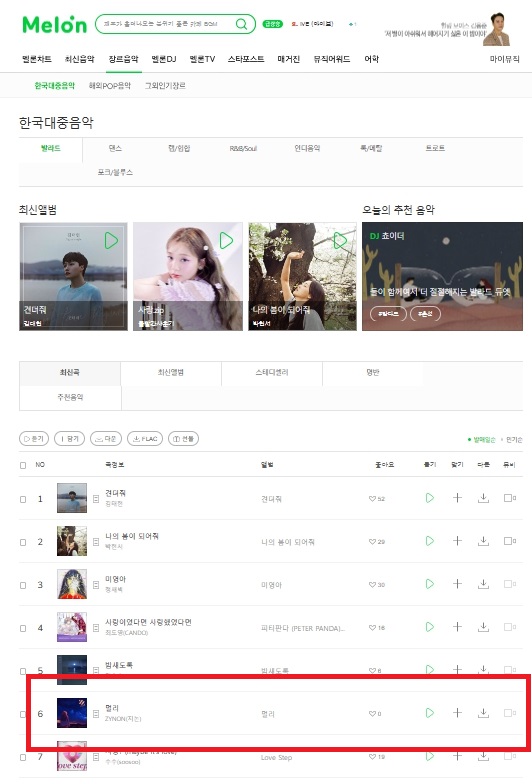This screenshot has width=532, height=784.
Task: Open song info icon for song 4
Action: pos(96,628)
